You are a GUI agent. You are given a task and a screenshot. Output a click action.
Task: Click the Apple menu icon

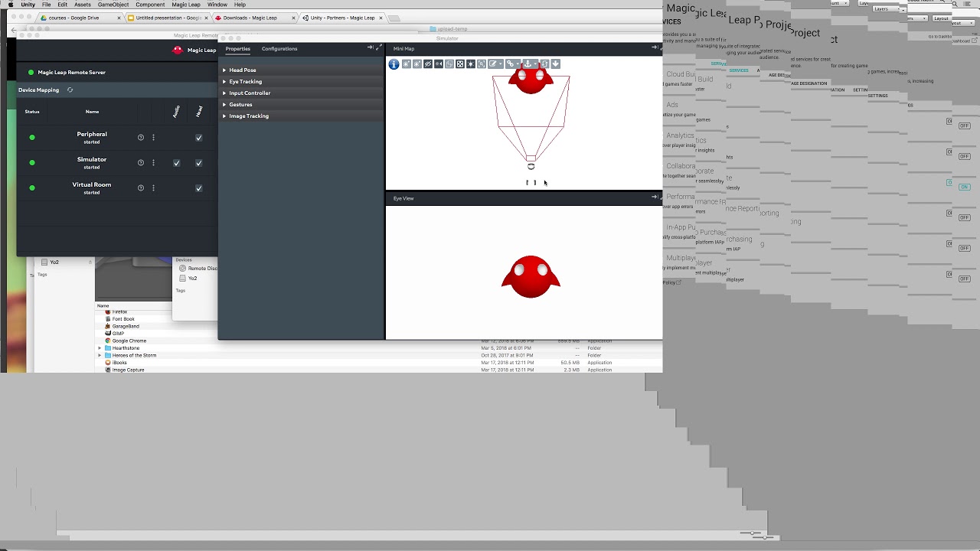[10, 5]
